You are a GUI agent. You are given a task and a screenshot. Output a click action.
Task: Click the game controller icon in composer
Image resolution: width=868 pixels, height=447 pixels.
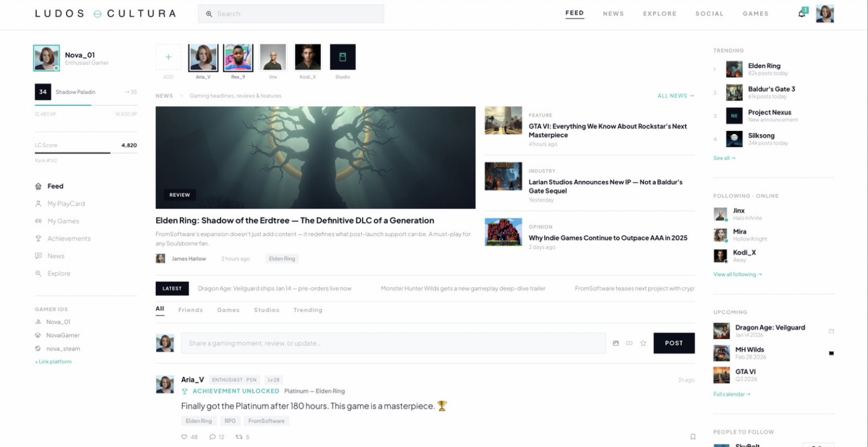[629, 343]
